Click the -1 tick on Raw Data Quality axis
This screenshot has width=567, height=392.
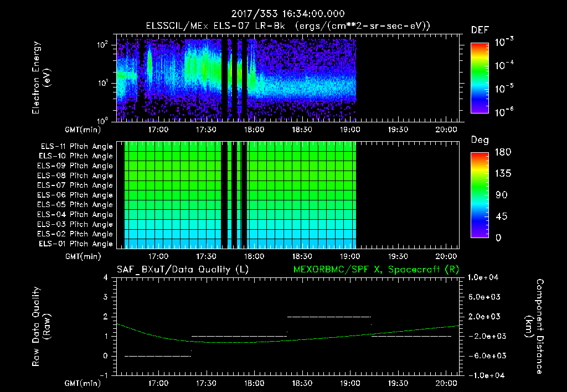[x=104, y=375]
